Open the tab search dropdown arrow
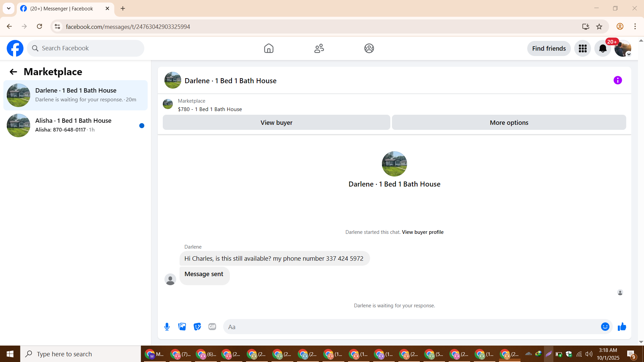 pyautogui.click(x=9, y=8)
